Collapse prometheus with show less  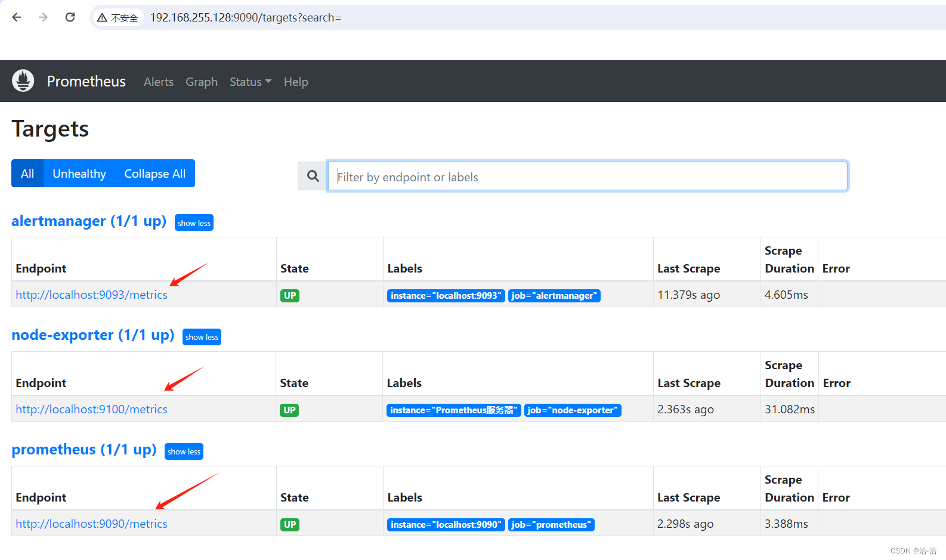coord(184,451)
